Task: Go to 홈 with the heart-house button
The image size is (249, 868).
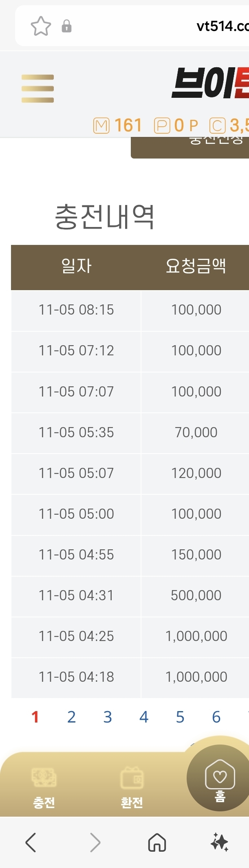Action: 220,779
